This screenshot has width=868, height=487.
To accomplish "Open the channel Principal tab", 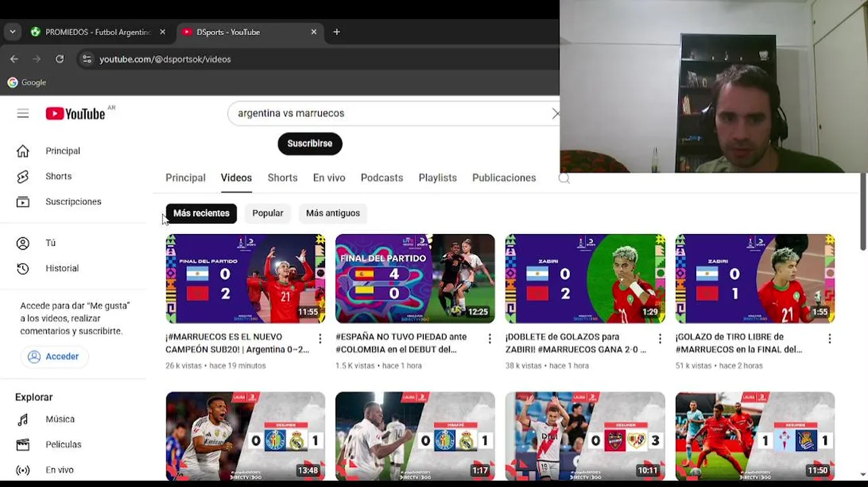I will (x=185, y=178).
